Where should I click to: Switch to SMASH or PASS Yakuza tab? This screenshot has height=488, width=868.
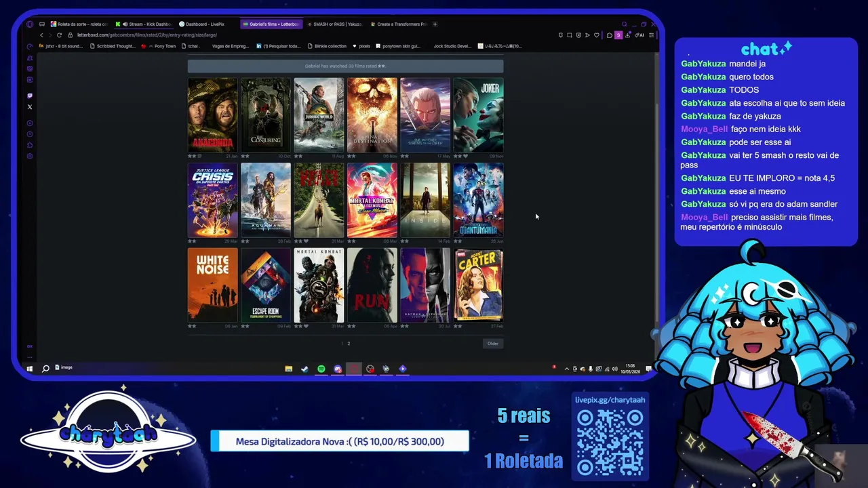pyautogui.click(x=334, y=24)
